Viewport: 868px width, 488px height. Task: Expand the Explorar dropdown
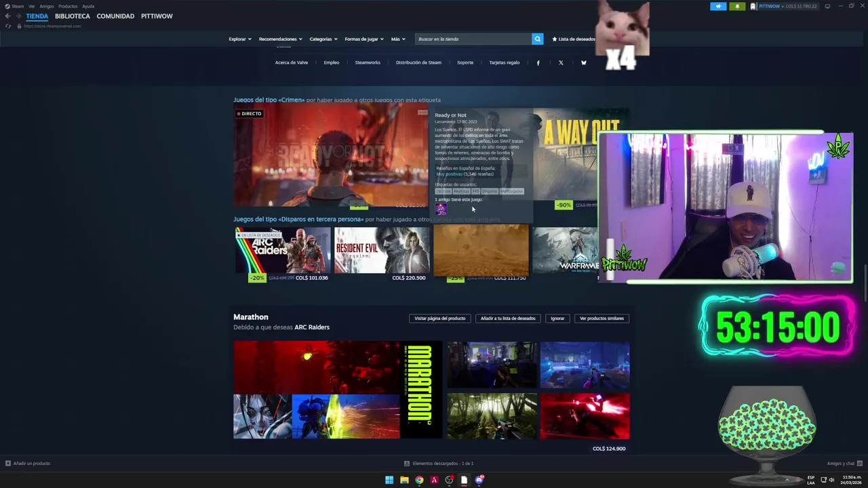[x=240, y=39]
